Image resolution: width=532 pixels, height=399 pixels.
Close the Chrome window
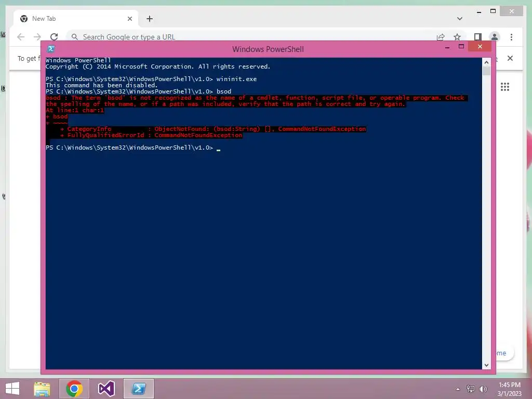[x=512, y=11]
